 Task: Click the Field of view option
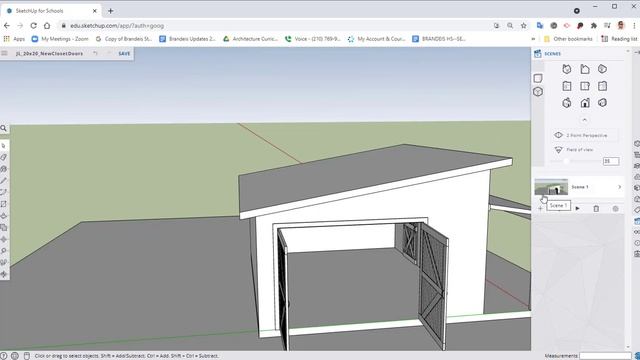click(574, 150)
